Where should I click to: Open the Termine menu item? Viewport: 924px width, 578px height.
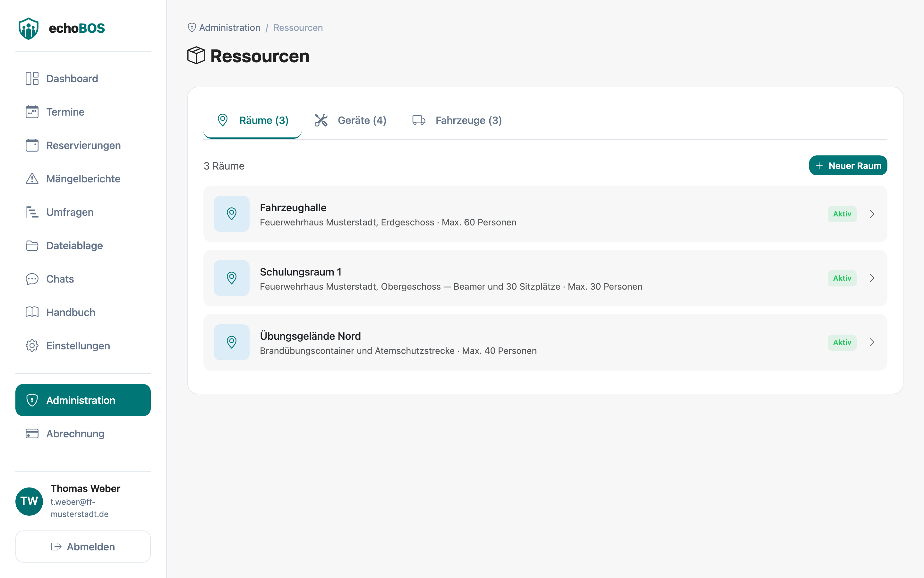(x=83, y=112)
